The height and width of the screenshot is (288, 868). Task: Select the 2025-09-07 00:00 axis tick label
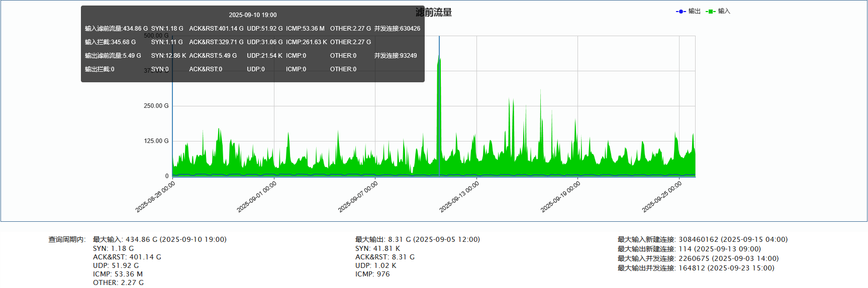click(358, 197)
